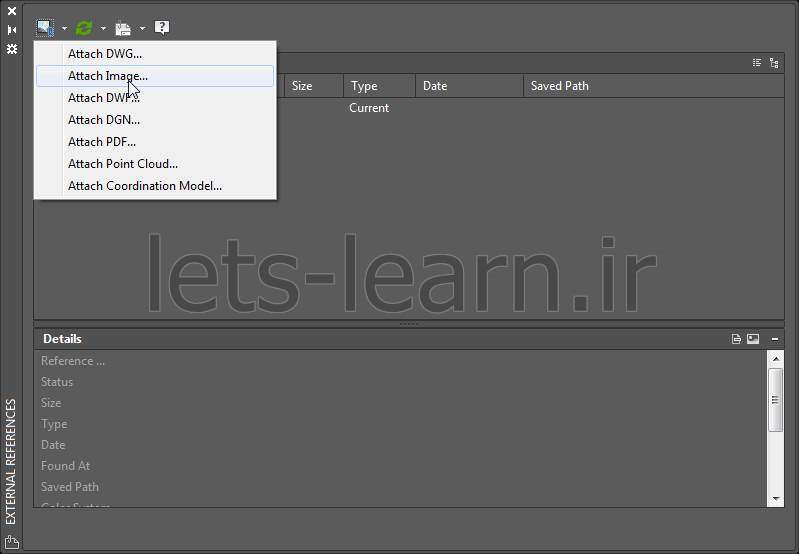Select Attach Image... menu item
799x554 pixels.
tap(155, 75)
